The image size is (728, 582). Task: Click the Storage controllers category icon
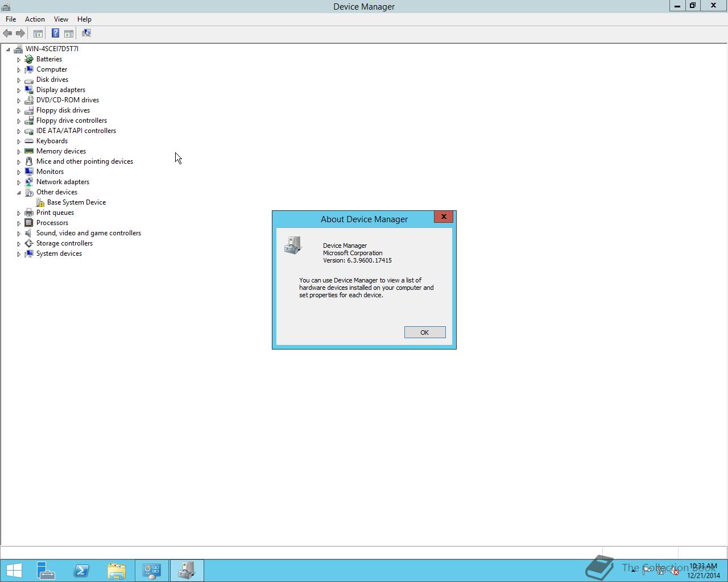pos(29,243)
